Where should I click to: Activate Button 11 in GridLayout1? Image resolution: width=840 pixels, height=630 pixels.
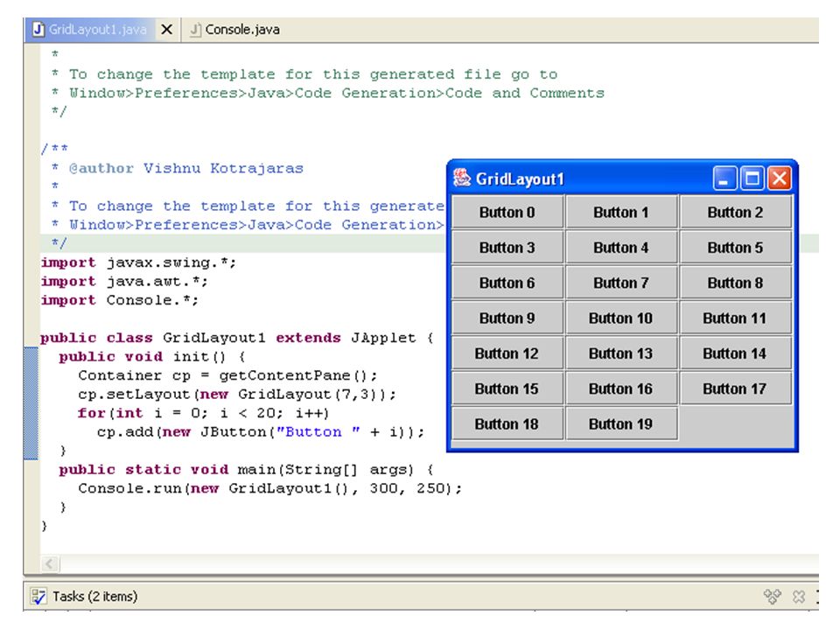(x=736, y=318)
